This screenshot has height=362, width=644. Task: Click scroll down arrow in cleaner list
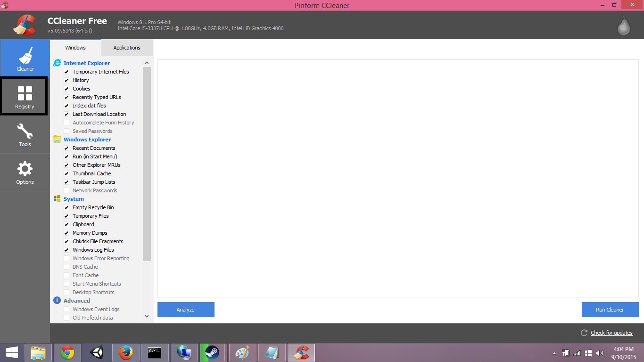(x=147, y=316)
